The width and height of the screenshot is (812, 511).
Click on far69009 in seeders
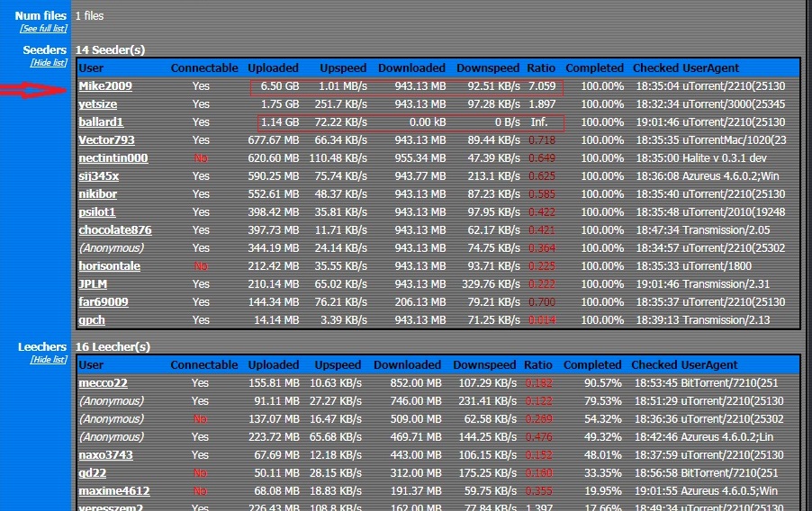coord(104,302)
